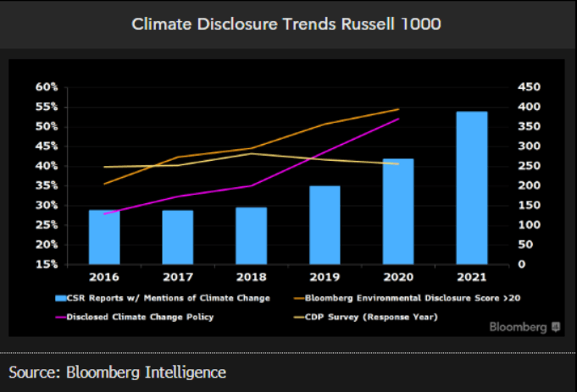Viewport: 577px width, 392px height.
Task: Click the 60% left axis label
Action: pos(47,87)
